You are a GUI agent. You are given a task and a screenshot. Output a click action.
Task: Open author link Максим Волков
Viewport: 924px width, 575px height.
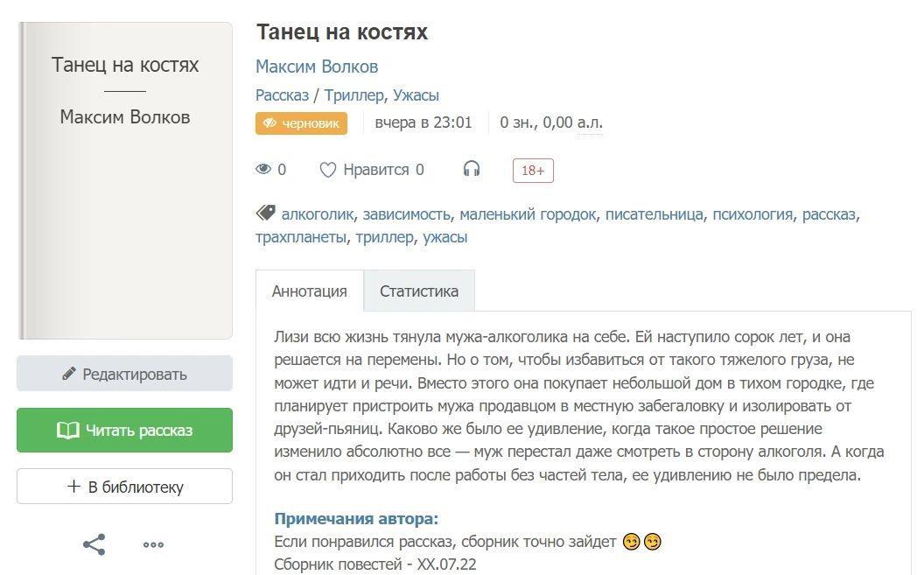point(317,67)
